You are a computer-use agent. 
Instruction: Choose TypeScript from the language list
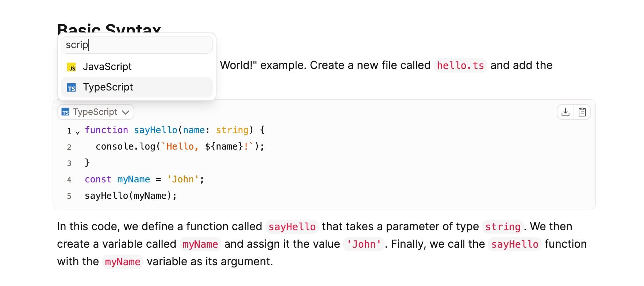pyautogui.click(x=108, y=87)
